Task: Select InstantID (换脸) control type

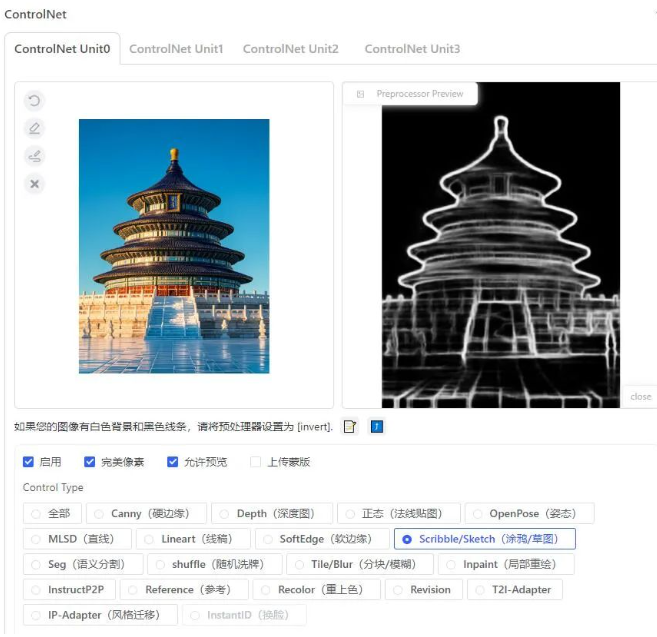Action: (x=244, y=615)
